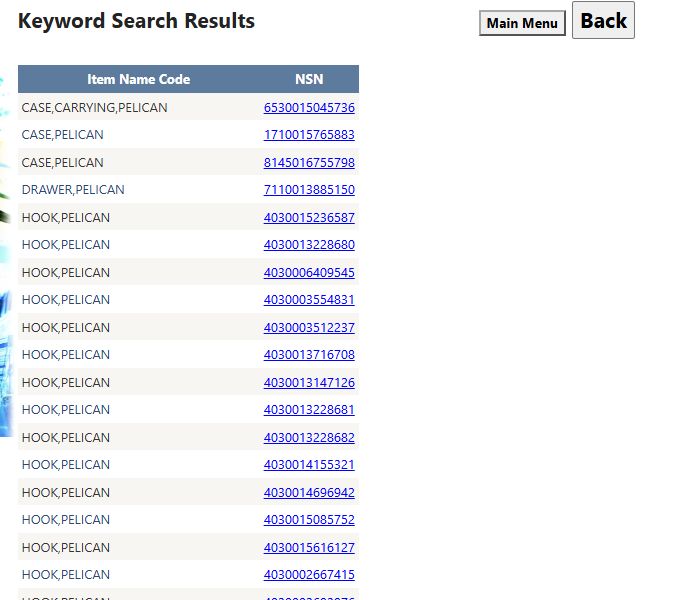700x600 pixels.
Task: Select HOOK,PELICAN text beside 4030015616127
Action: pos(66,547)
